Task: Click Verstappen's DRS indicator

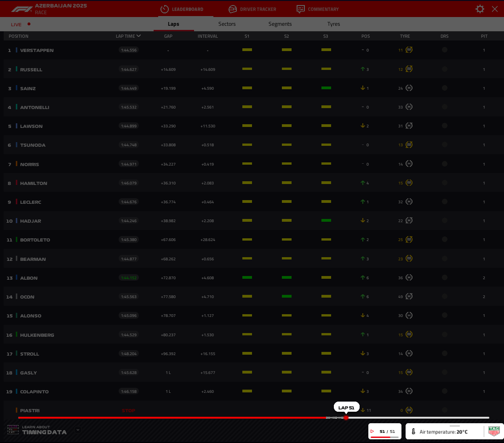Action: click(445, 50)
